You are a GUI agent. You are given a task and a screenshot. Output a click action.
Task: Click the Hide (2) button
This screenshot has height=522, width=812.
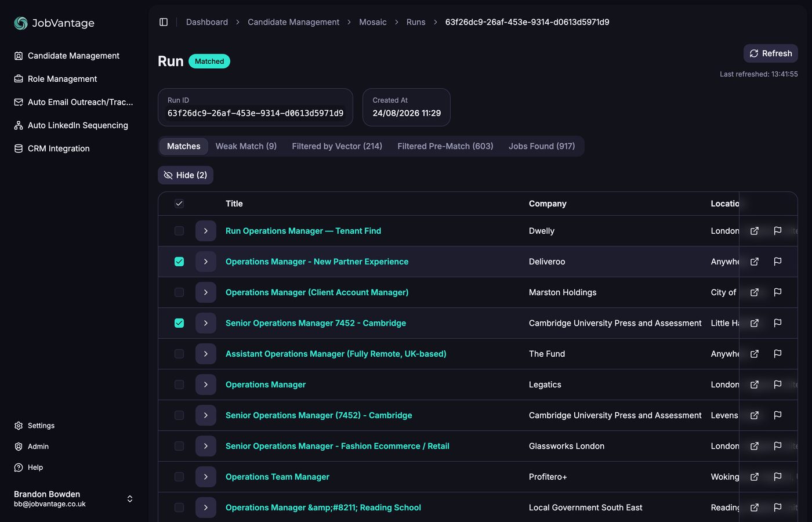point(186,175)
